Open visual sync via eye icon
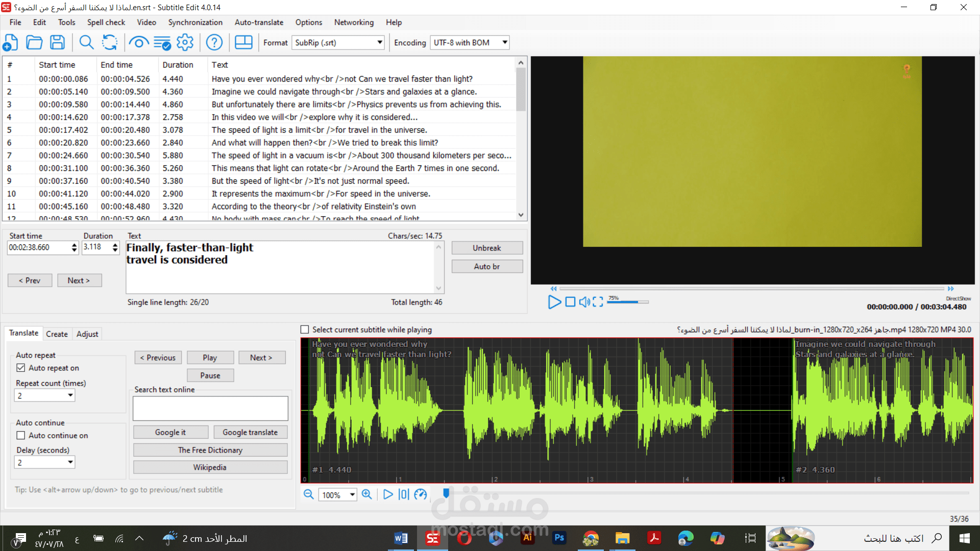980x551 pixels. point(138,42)
